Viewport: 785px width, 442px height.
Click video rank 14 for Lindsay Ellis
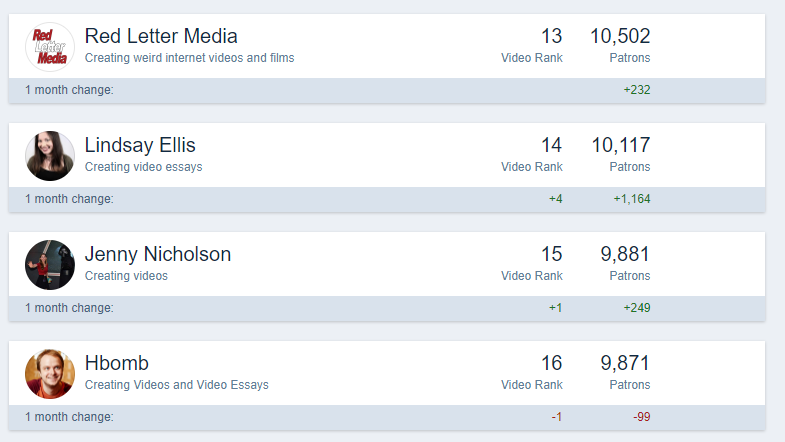pyautogui.click(x=551, y=145)
